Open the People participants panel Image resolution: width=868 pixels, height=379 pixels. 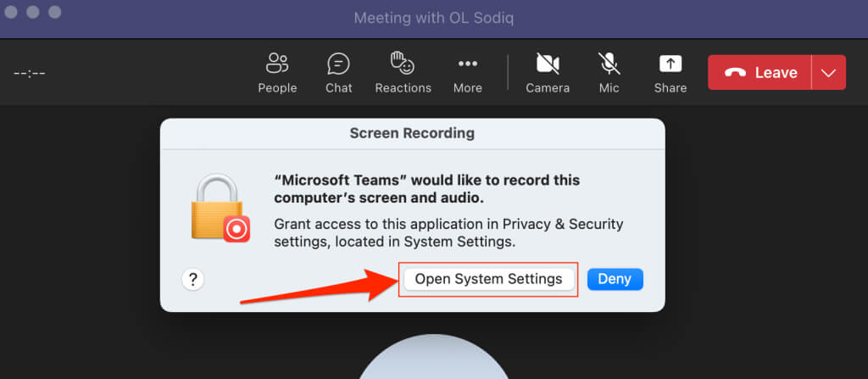click(x=277, y=72)
